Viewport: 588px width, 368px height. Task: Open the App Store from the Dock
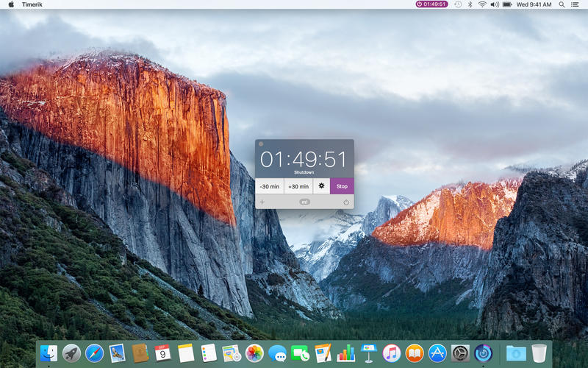[437, 353]
